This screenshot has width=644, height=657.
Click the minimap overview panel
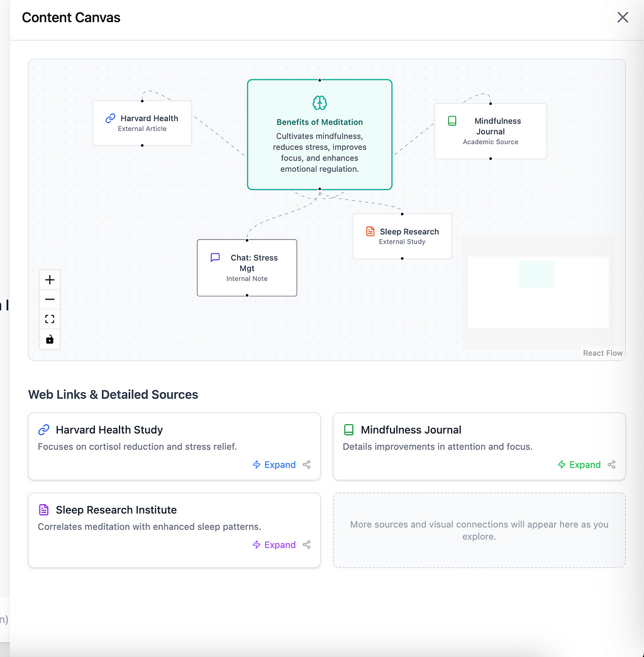click(538, 292)
